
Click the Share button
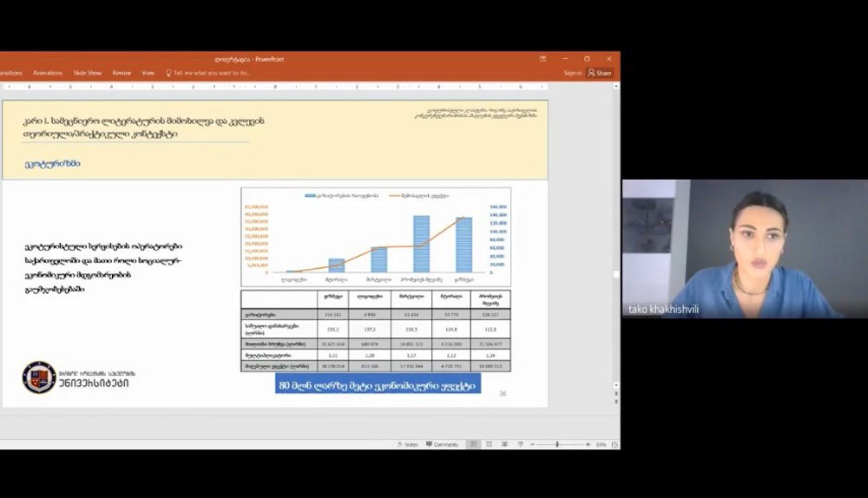coord(600,73)
